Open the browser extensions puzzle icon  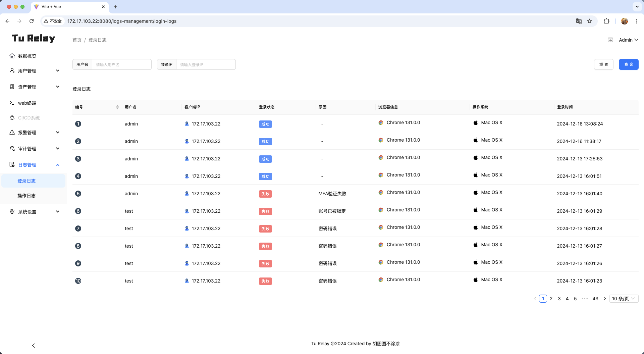(x=606, y=21)
